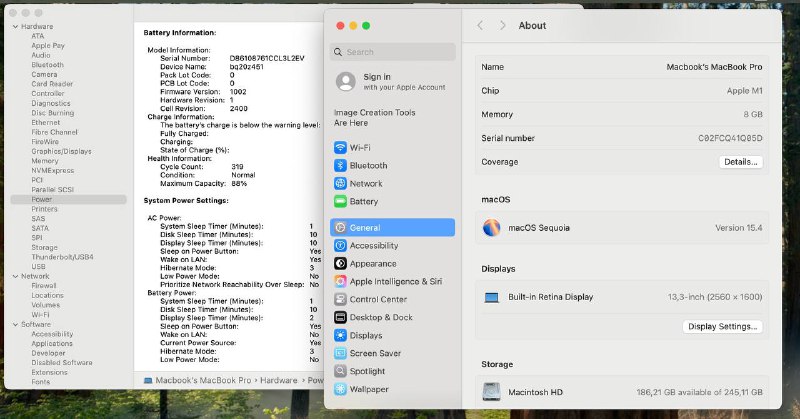This screenshot has height=419, width=800.
Task: Go back with the left chevron in About
Action: coord(480,26)
